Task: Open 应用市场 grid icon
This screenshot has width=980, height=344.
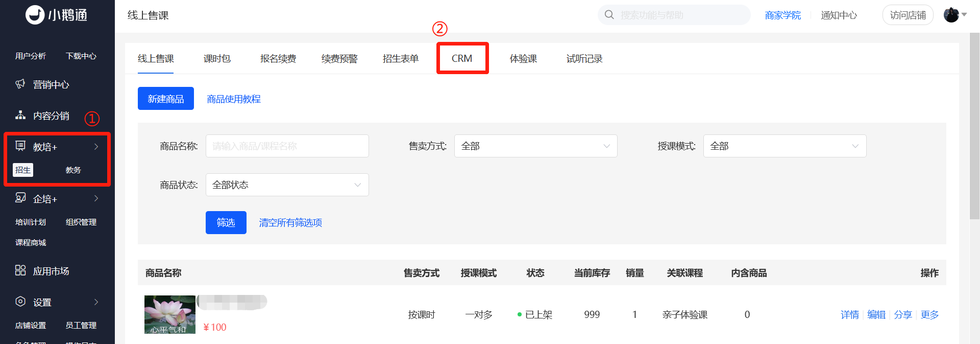Action: tap(20, 270)
